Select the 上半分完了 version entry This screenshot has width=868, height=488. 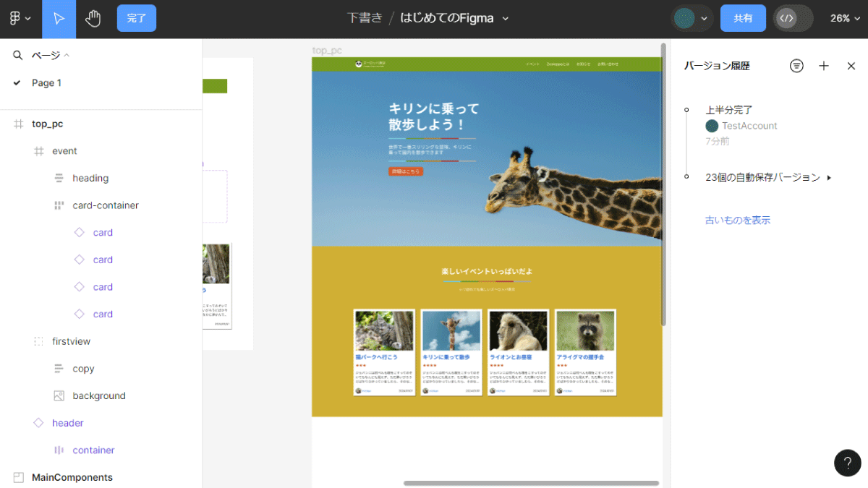click(x=729, y=110)
